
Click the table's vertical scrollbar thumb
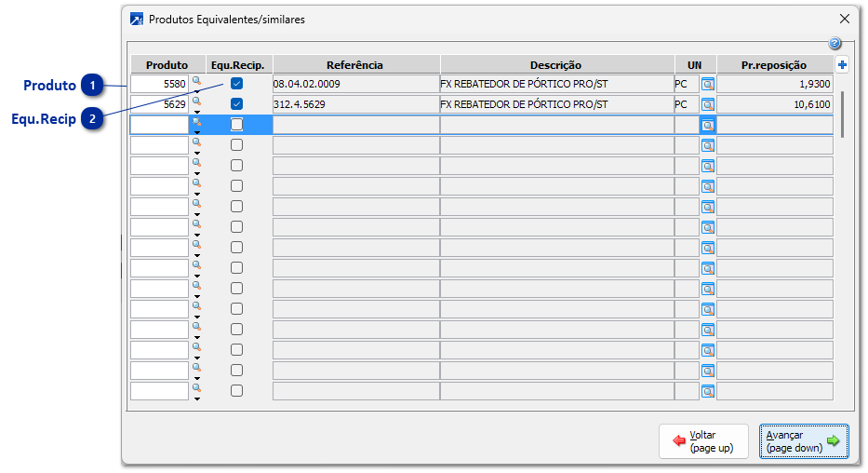(x=843, y=115)
